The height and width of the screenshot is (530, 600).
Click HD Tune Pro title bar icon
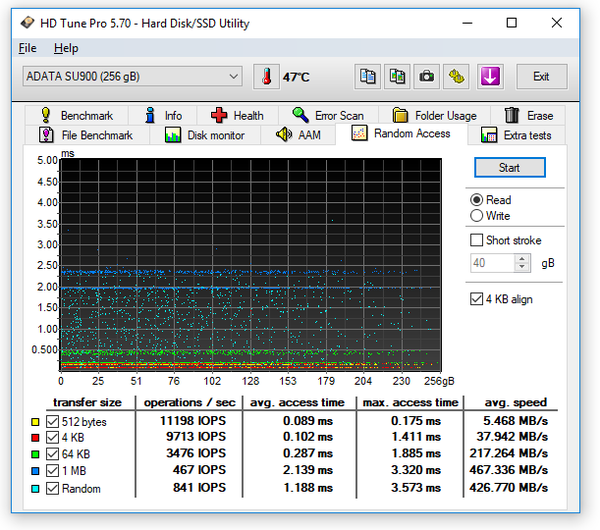click(28, 23)
